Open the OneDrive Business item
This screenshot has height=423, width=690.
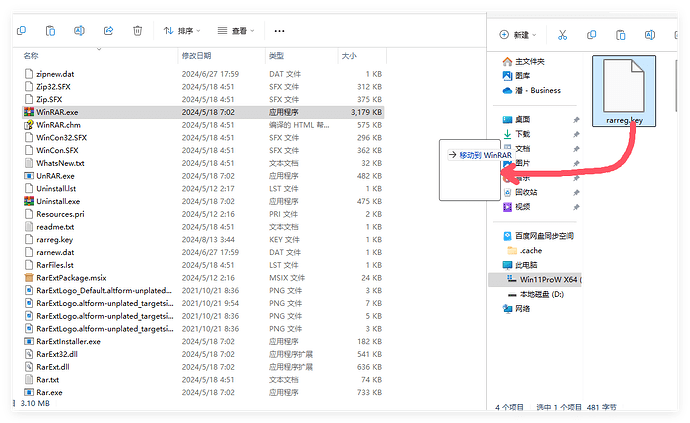pos(532,90)
